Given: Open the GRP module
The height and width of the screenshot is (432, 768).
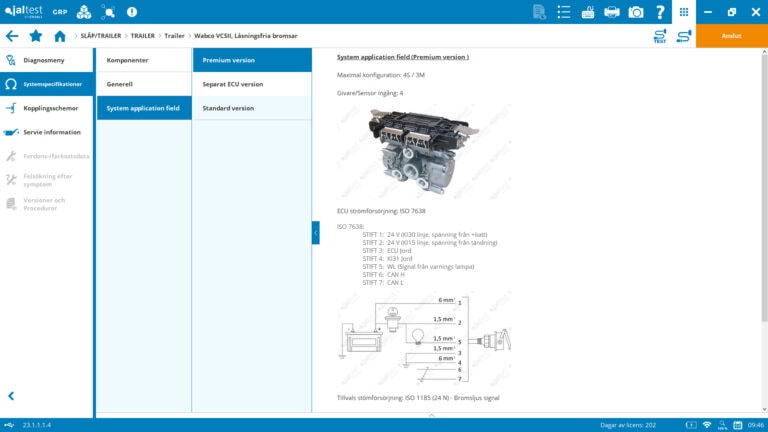Looking at the screenshot, I should [60, 12].
